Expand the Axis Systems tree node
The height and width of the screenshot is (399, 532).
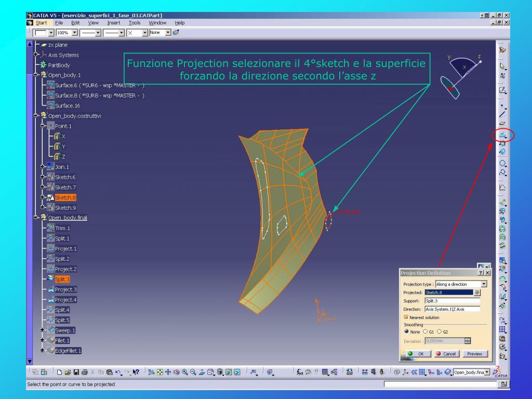pyautogui.click(x=36, y=55)
